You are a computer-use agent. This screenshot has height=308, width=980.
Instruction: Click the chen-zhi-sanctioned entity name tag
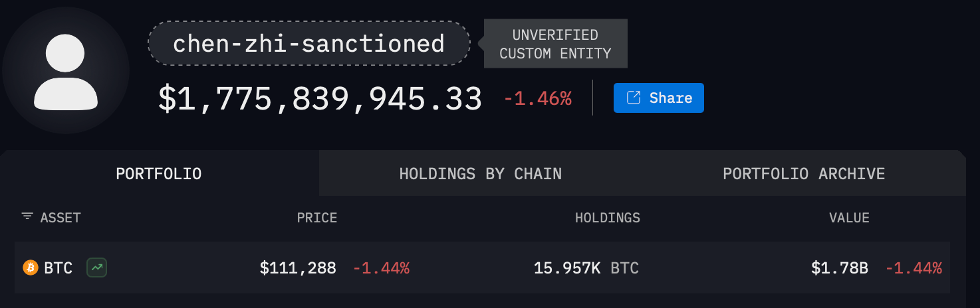tap(308, 44)
